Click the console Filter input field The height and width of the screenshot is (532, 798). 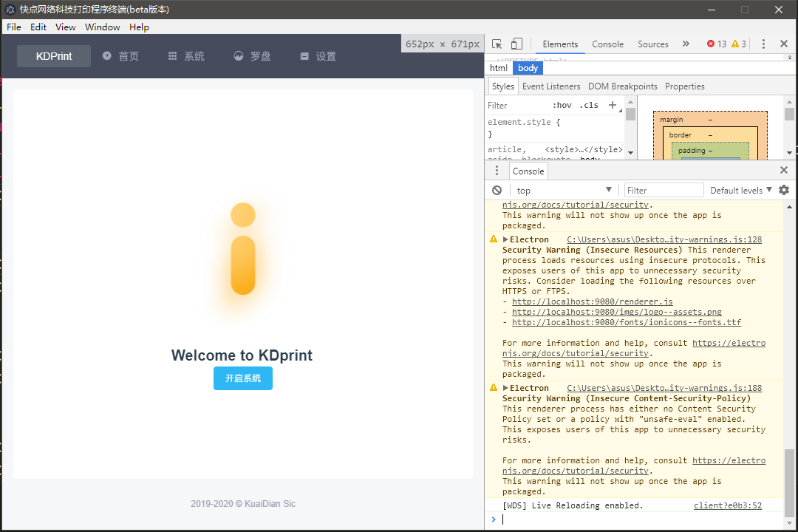point(664,191)
